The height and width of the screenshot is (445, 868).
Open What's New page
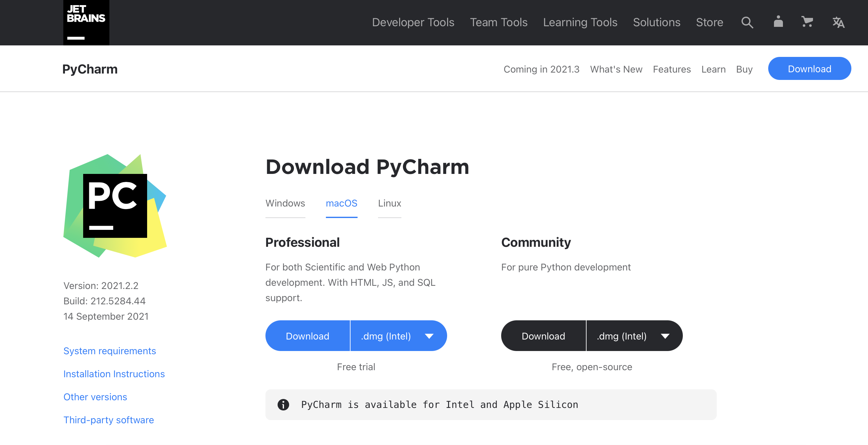tap(616, 69)
